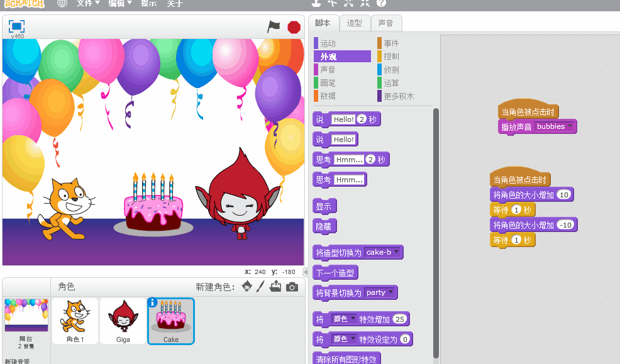Viewport: 620px width, 364px height.
Task: Click the 25 value in 特效增加 block
Action: click(x=400, y=319)
